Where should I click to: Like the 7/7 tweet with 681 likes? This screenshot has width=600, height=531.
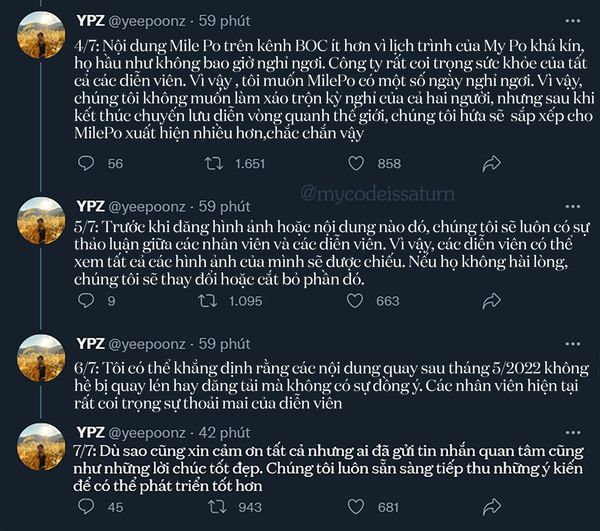(x=356, y=507)
